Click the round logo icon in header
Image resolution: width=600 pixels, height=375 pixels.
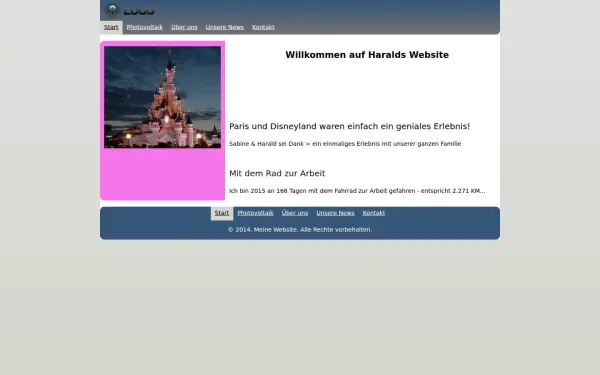(x=112, y=10)
